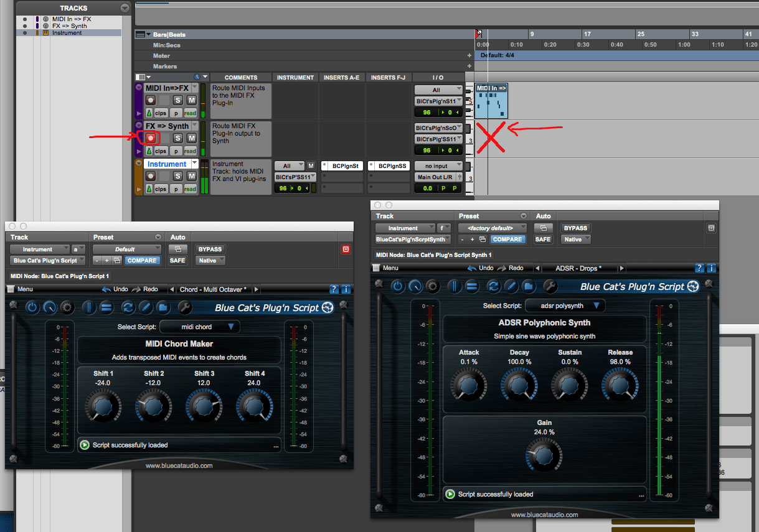759x532 pixels.
Task: Click horizontal bars icon in MIDI Chord Maker toolbar
Action: (106, 307)
